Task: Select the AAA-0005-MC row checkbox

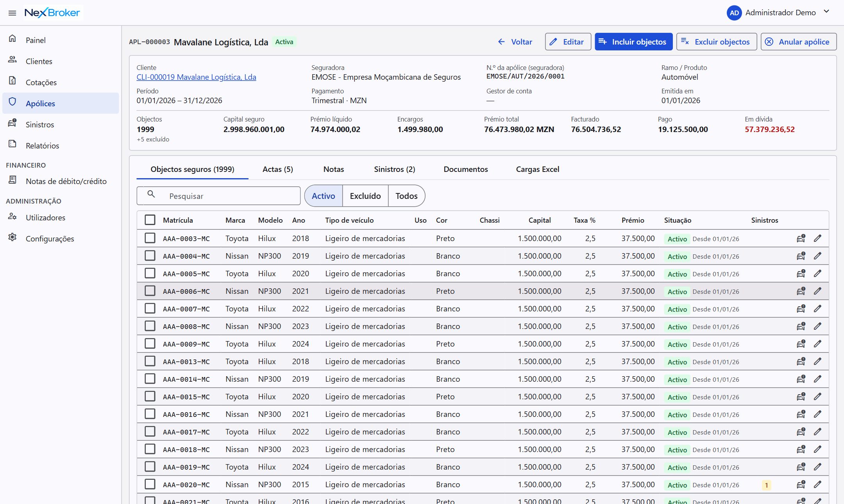Action: (150, 273)
